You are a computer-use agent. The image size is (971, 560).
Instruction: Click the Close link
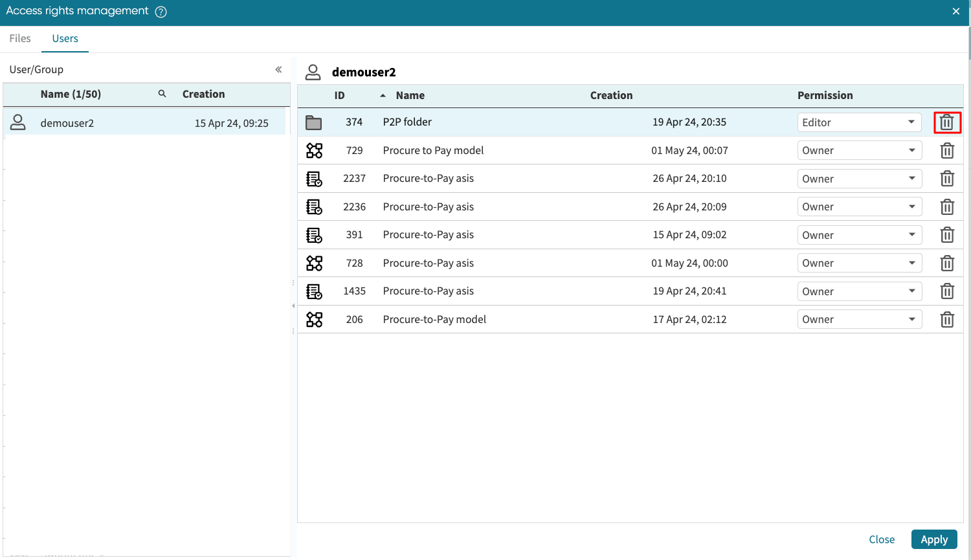pyautogui.click(x=882, y=539)
